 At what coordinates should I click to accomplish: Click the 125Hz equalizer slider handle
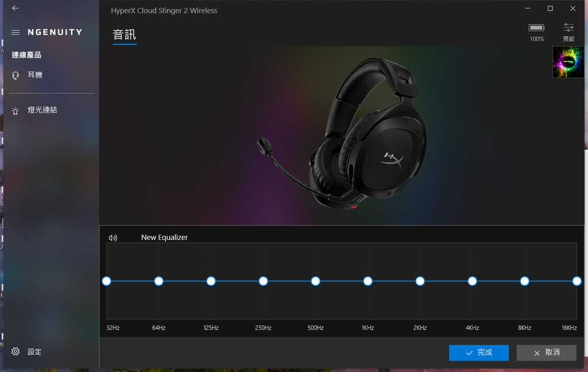pos(211,281)
